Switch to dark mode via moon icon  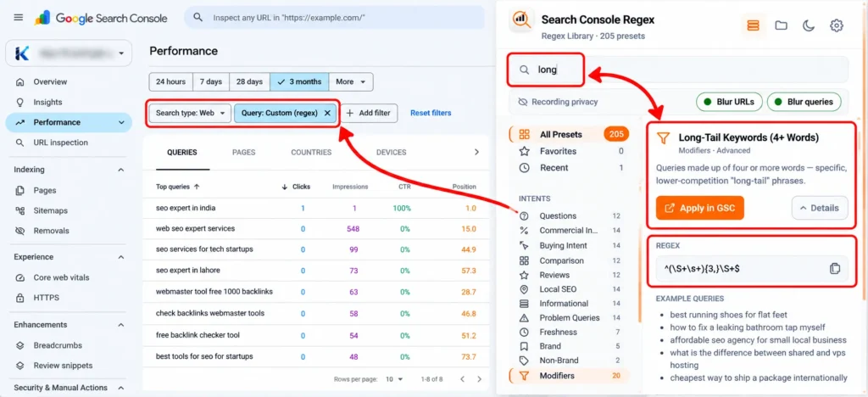(809, 25)
